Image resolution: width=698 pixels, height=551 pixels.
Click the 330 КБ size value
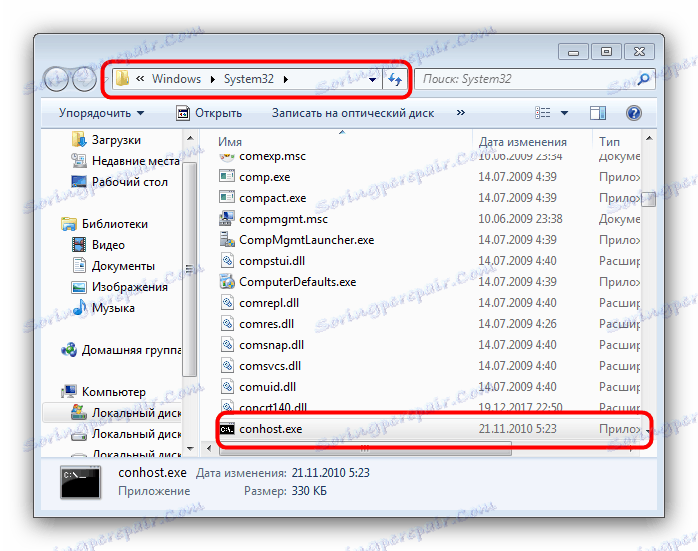tap(309, 491)
